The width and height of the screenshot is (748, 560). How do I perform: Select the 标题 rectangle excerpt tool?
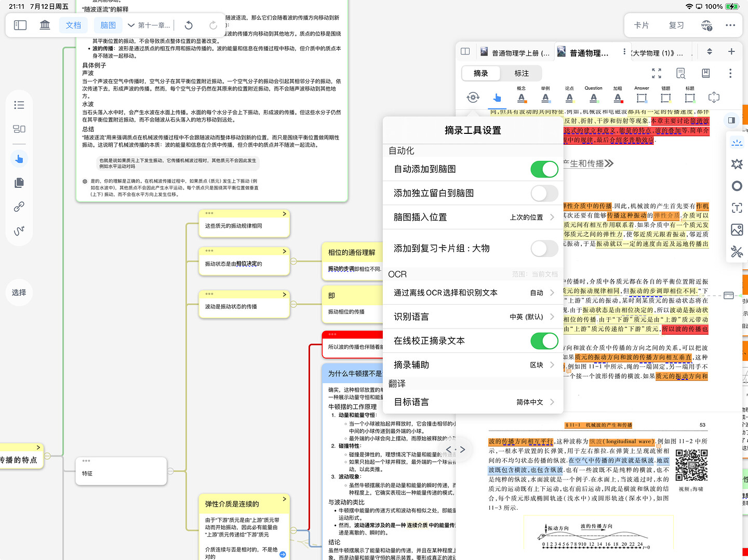[690, 95]
